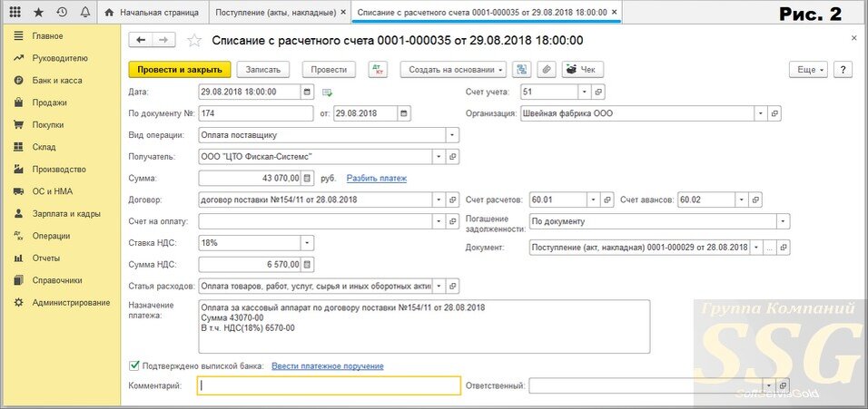
Task: Click Провести button
Action: tap(329, 70)
